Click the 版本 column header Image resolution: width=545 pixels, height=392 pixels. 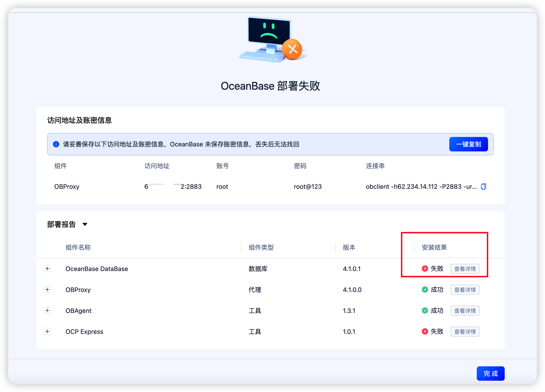point(349,247)
